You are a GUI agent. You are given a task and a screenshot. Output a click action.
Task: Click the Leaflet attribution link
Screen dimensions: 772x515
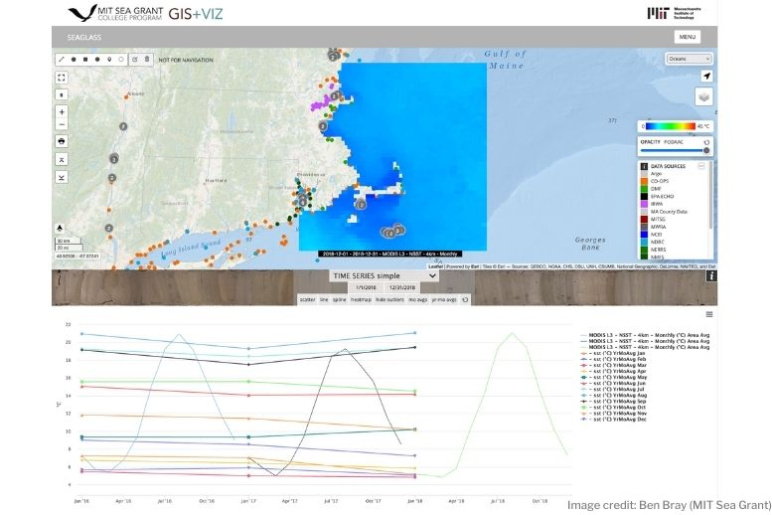click(x=435, y=267)
